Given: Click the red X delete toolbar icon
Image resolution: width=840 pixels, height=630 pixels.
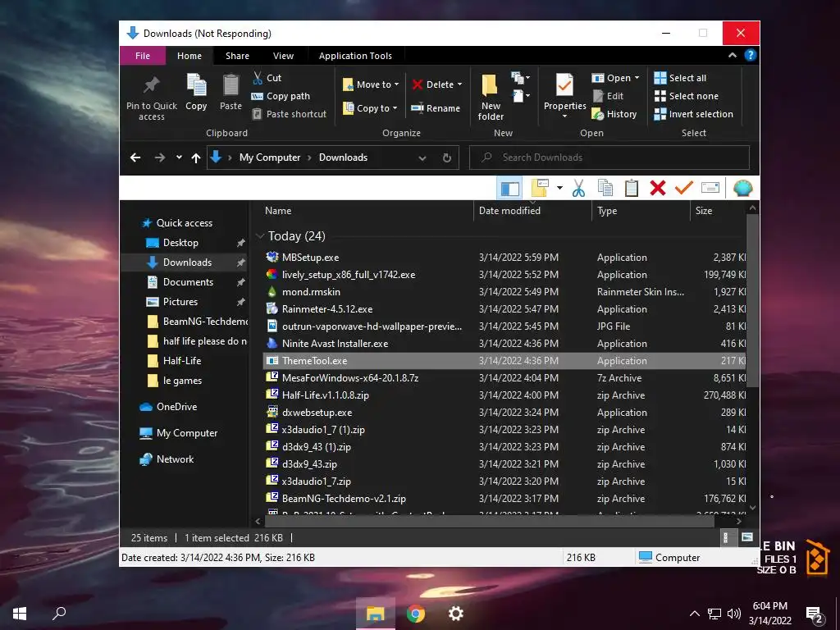Looking at the screenshot, I should pos(658,188).
